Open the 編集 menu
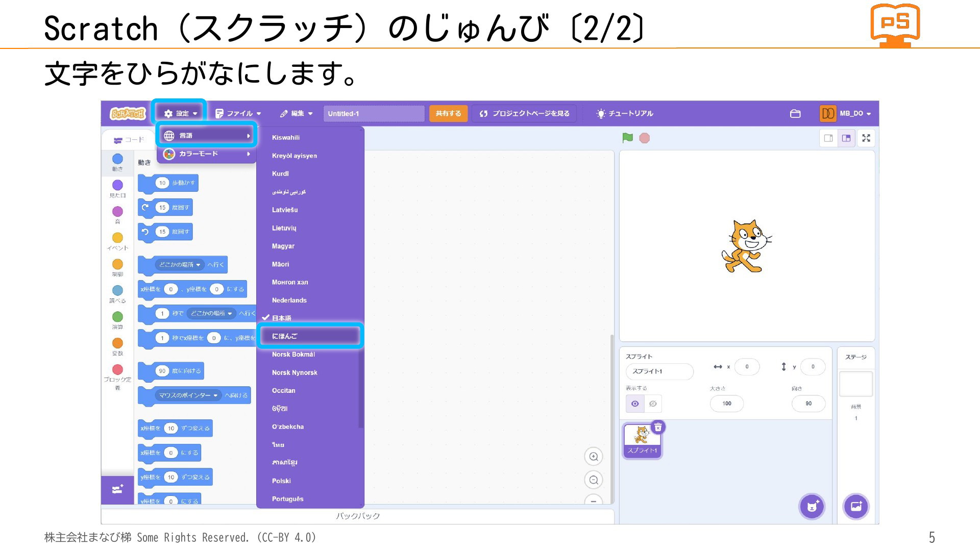This screenshot has width=980, height=551. [x=296, y=113]
